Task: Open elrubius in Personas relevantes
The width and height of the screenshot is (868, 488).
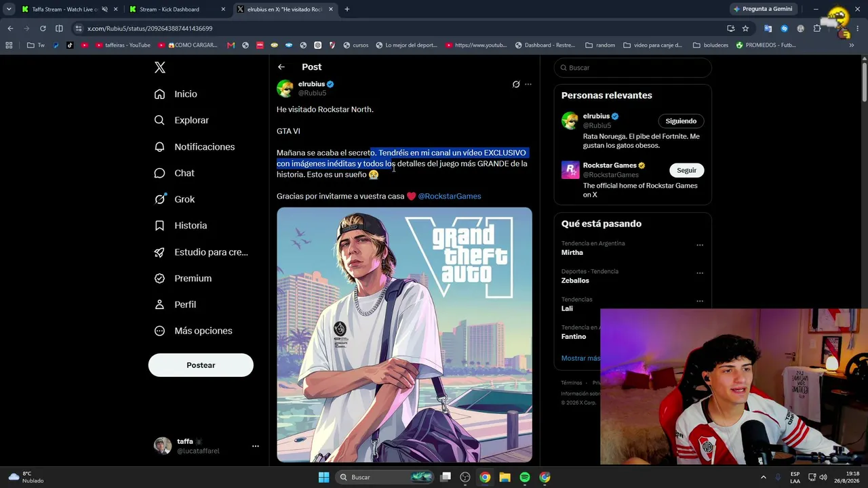Action: (596, 117)
